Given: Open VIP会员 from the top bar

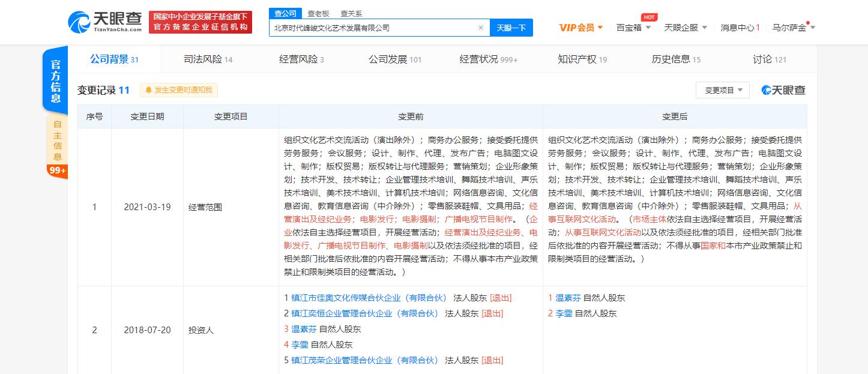Looking at the screenshot, I should (x=577, y=28).
